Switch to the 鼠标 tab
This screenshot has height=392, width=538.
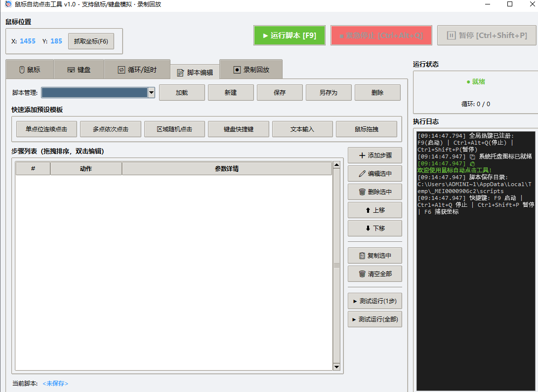[30, 70]
